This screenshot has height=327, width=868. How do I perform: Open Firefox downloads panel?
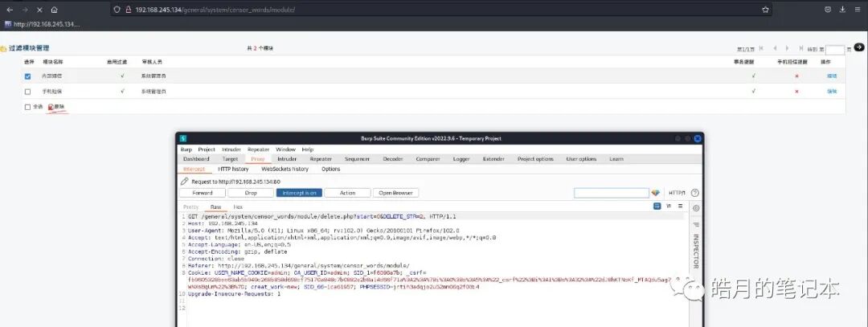point(842,10)
